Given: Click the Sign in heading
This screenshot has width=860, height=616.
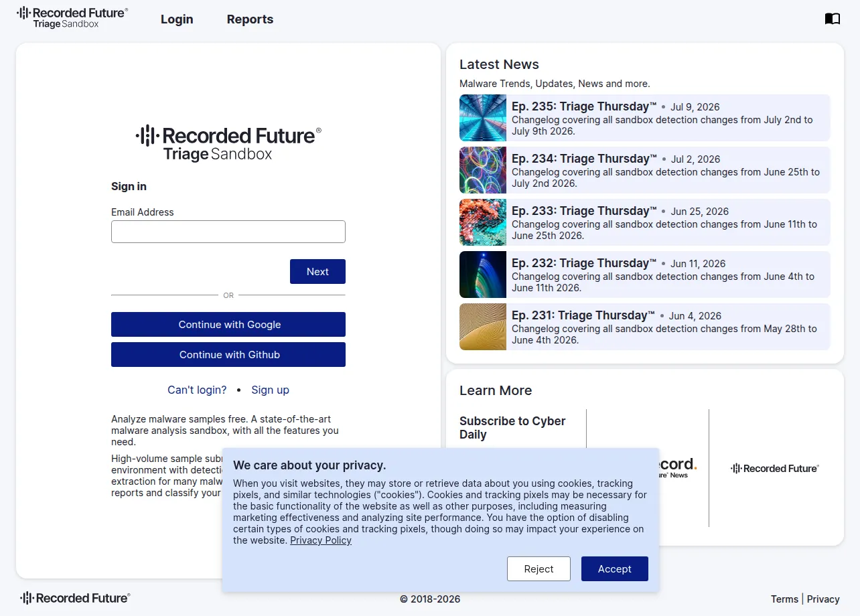Looking at the screenshot, I should coord(129,186).
